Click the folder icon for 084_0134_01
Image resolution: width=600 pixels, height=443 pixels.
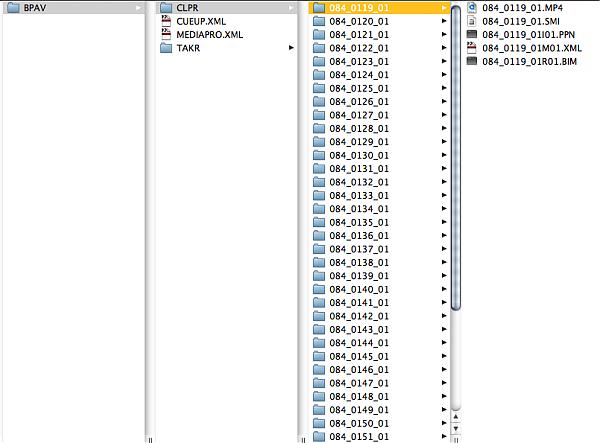319,208
